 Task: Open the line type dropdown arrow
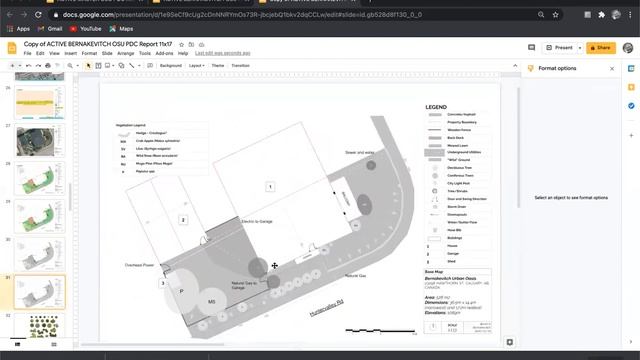coord(139,66)
